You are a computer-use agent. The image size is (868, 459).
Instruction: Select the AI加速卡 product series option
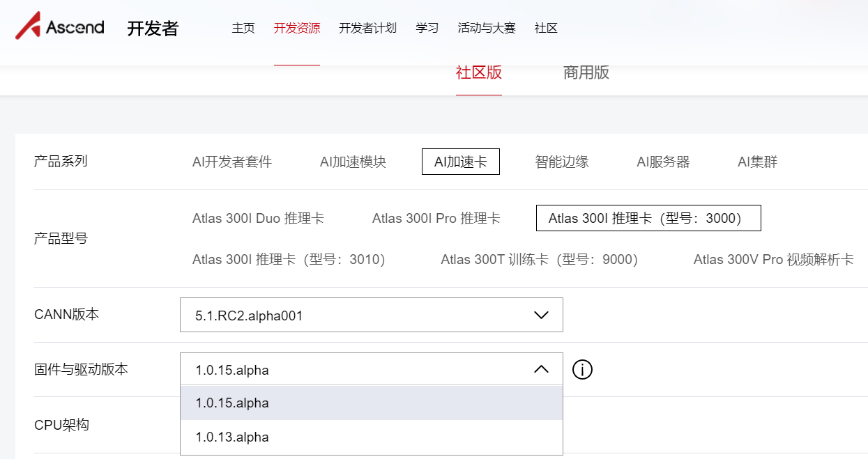[460, 162]
